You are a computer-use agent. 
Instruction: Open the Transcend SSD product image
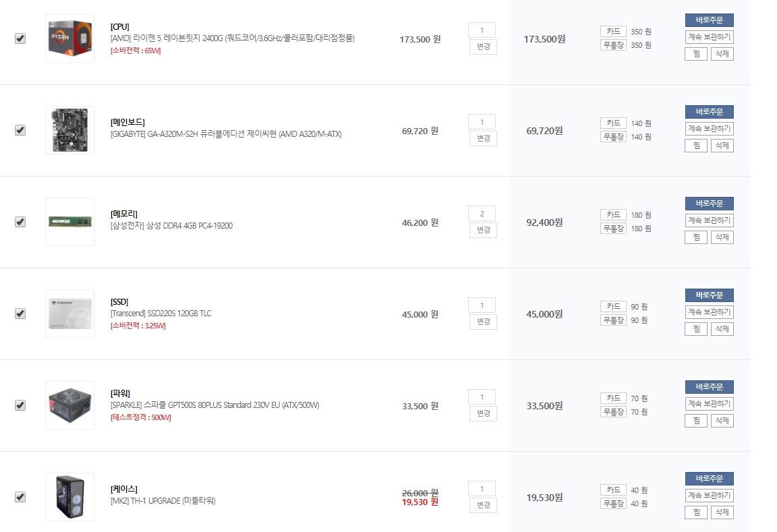pos(70,314)
